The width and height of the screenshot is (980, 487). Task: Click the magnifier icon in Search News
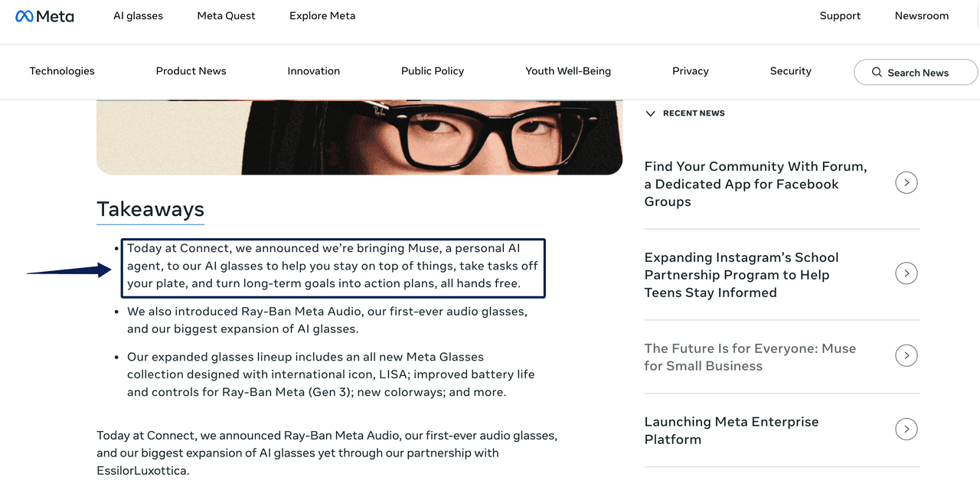pyautogui.click(x=877, y=72)
